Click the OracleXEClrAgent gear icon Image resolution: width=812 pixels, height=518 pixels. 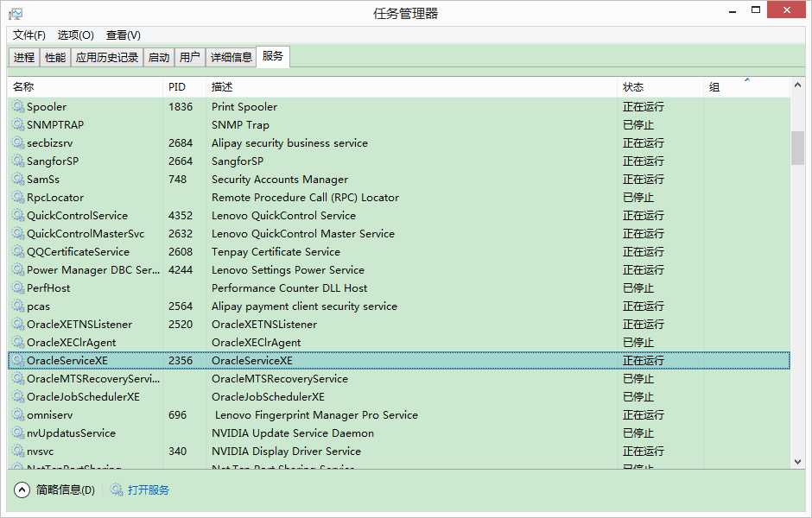pos(19,342)
